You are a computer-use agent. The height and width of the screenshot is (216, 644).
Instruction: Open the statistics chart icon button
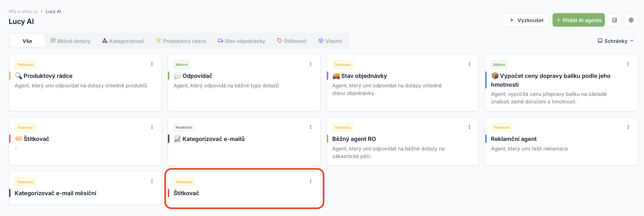[x=614, y=20]
